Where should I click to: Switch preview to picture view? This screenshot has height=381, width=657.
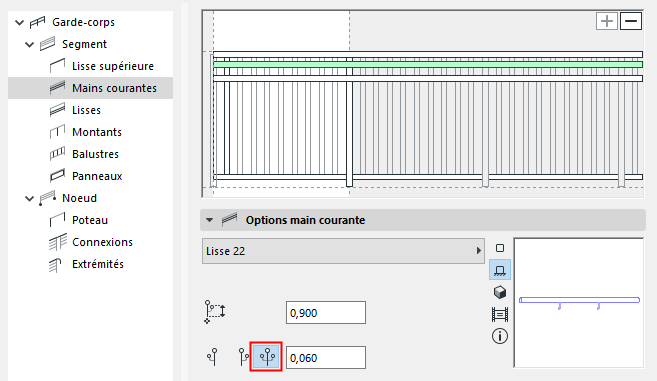pos(500,314)
